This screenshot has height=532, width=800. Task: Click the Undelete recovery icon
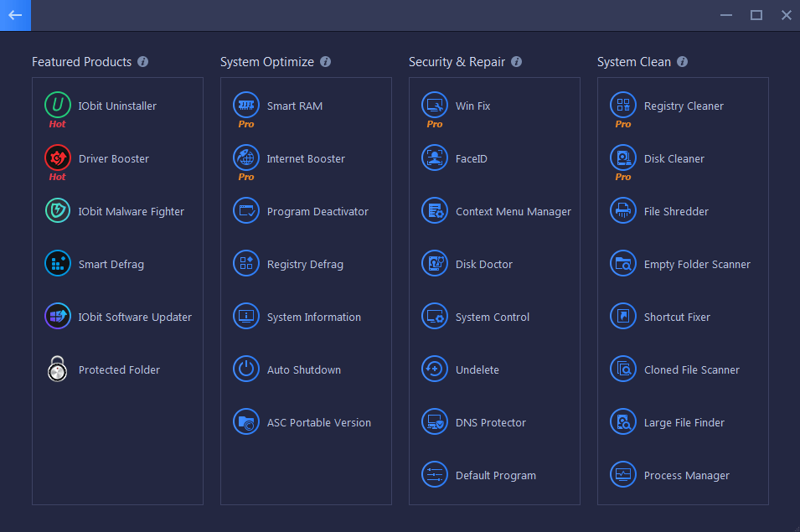(x=435, y=369)
